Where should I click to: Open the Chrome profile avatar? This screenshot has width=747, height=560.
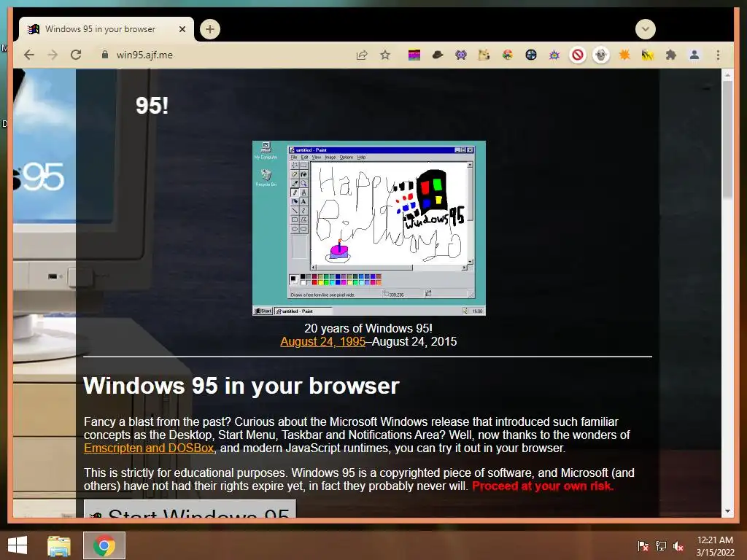click(x=694, y=55)
